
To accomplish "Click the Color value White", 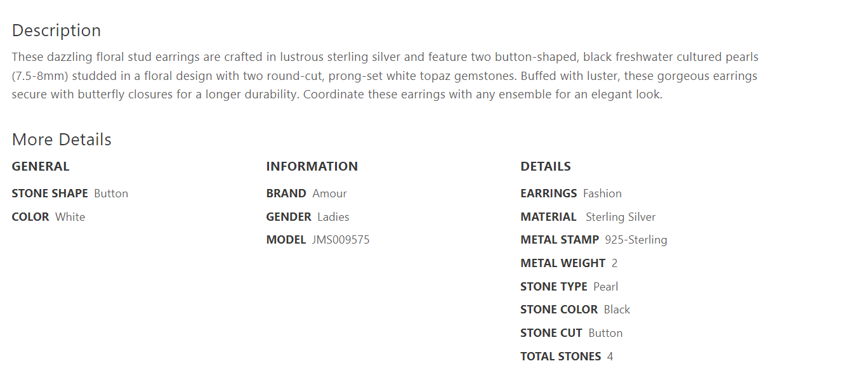I will tap(70, 217).
